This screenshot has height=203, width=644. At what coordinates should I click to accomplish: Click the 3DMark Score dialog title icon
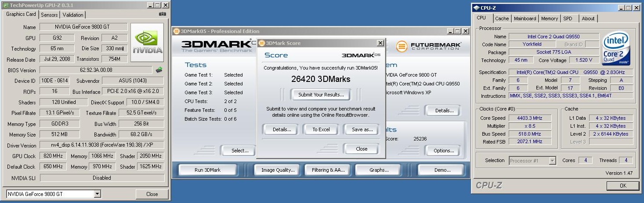coord(262,43)
